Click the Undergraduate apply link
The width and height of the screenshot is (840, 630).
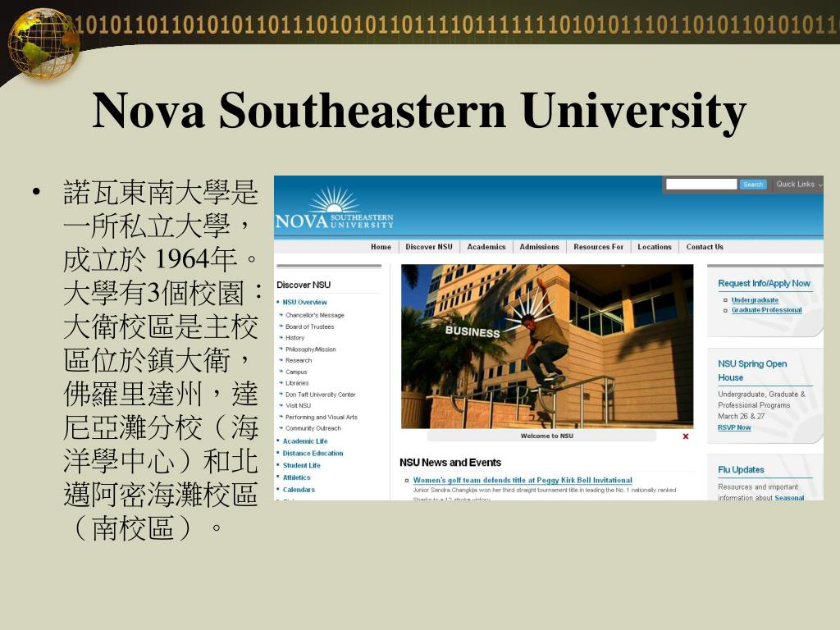[755, 300]
